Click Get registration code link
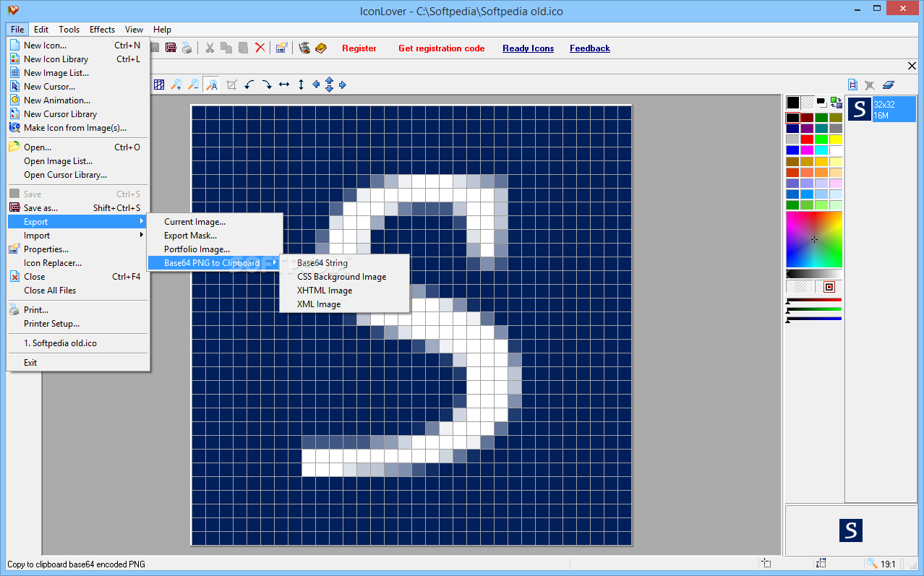Image resolution: width=924 pixels, height=576 pixels. 441,48
